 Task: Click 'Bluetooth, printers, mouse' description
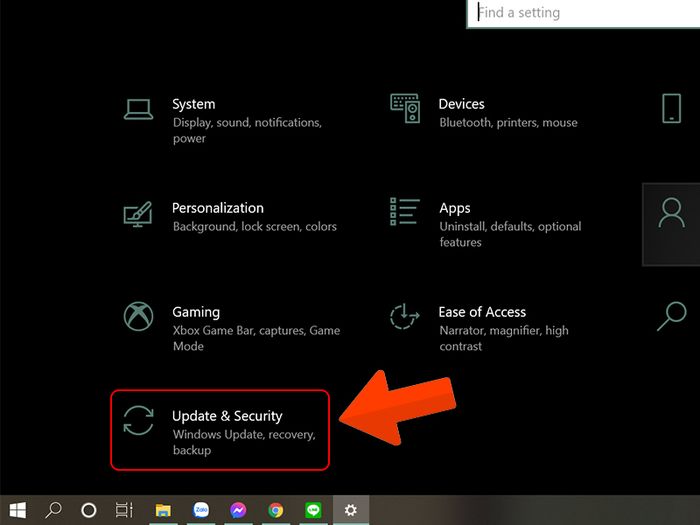508,123
